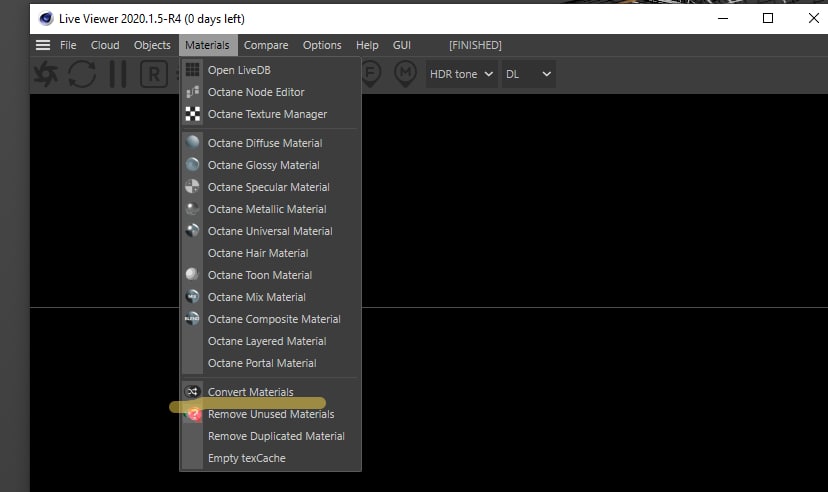Create an Octane Metallic Material
This screenshot has height=492, width=828.
pyautogui.click(x=271, y=209)
